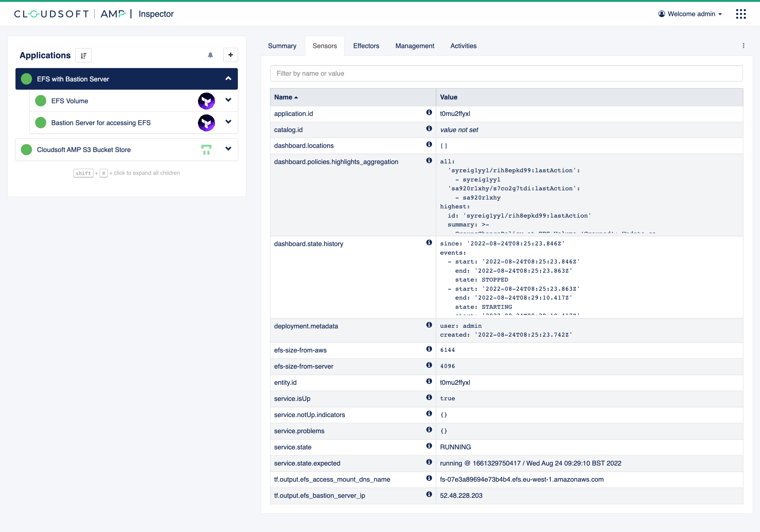Click info icon for deployment.metadata sensor
Viewport: 760px width, 532px height.
(x=429, y=325)
